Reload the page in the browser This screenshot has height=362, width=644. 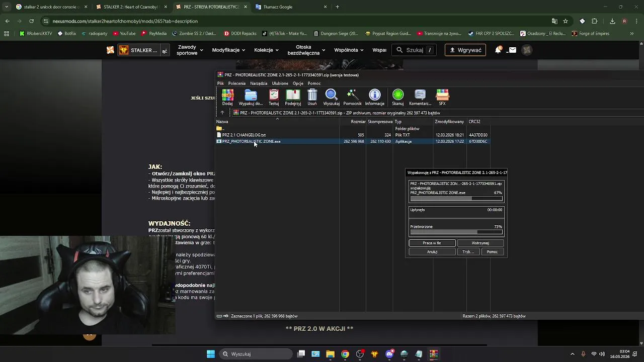point(31,21)
